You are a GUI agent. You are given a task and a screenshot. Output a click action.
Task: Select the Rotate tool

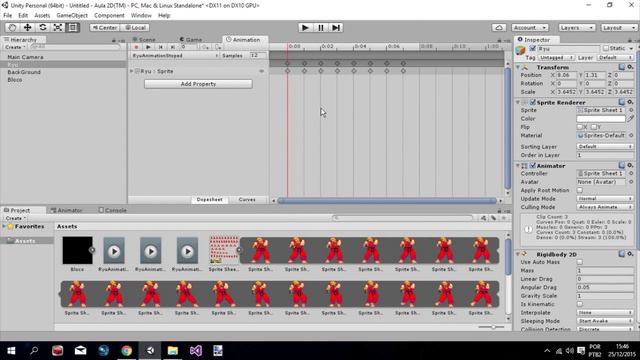point(42,27)
